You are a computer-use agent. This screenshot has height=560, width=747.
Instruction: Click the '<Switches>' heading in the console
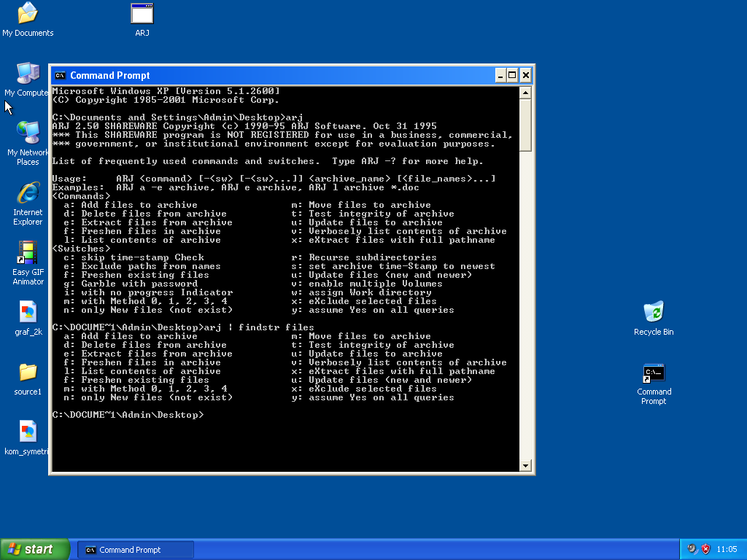click(81, 249)
